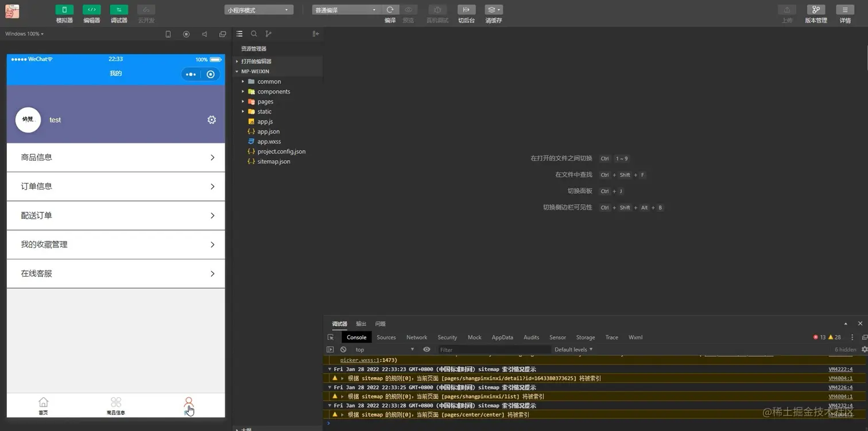Go to the 首页 home tab
The height and width of the screenshot is (431, 868).
click(x=43, y=406)
